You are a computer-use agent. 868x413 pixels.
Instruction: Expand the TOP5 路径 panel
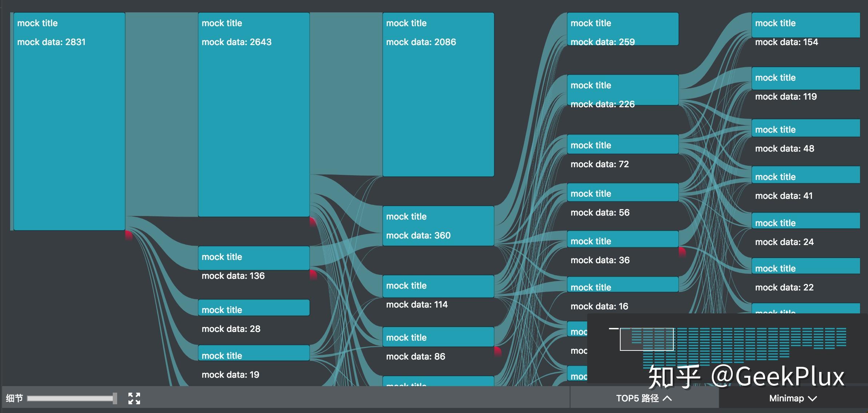click(644, 398)
